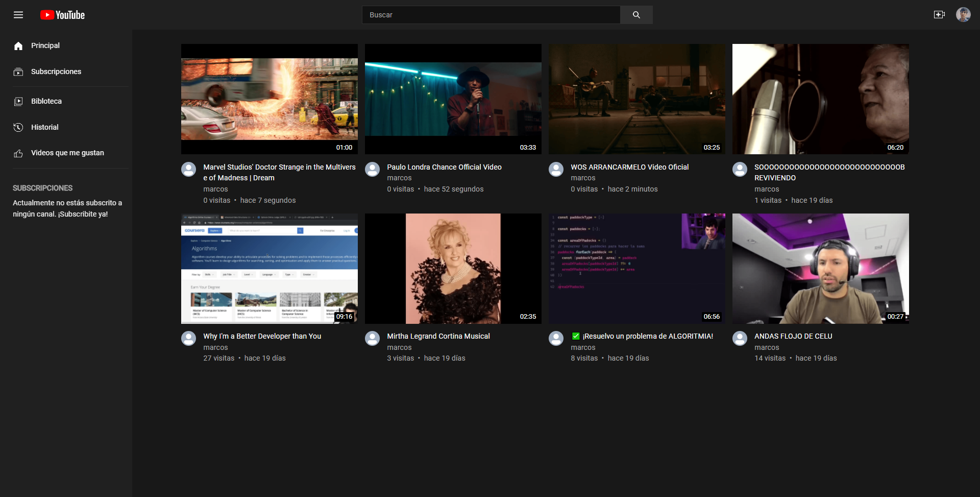The height and width of the screenshot is (497, 980).
Task: Open the hamburger navigation menu
Action: coord(18,15)
